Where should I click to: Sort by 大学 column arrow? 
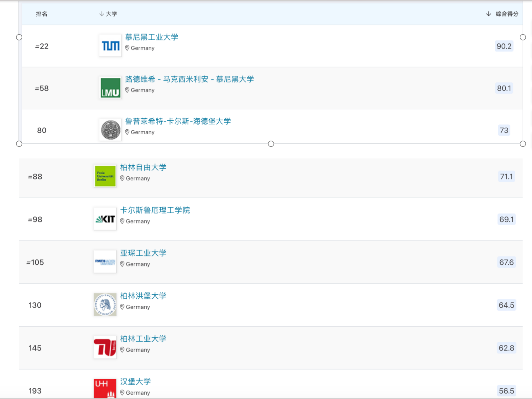pyautogui.click(x=102, y=14)
